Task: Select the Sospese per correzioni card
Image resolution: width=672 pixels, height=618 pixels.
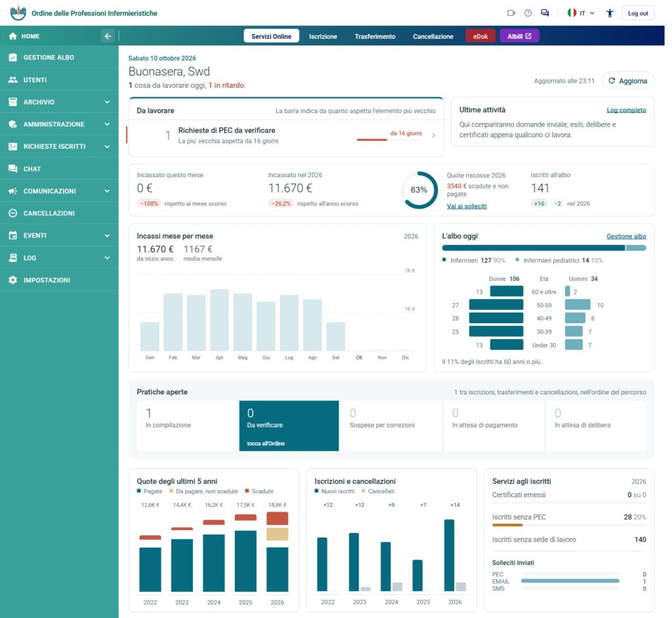Action: [390, 426]
